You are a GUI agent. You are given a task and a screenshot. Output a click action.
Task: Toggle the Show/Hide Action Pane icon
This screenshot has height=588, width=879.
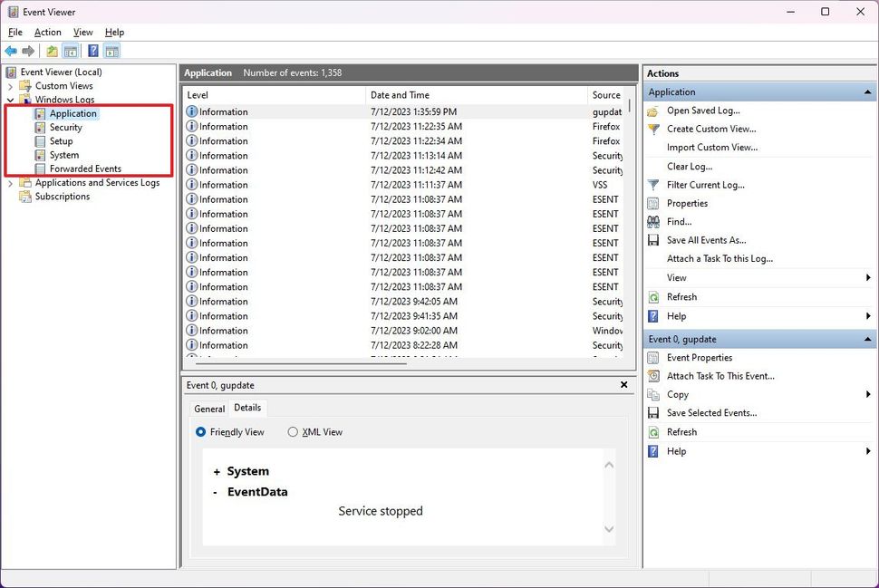pyautogui.click(x=111, y=51)
